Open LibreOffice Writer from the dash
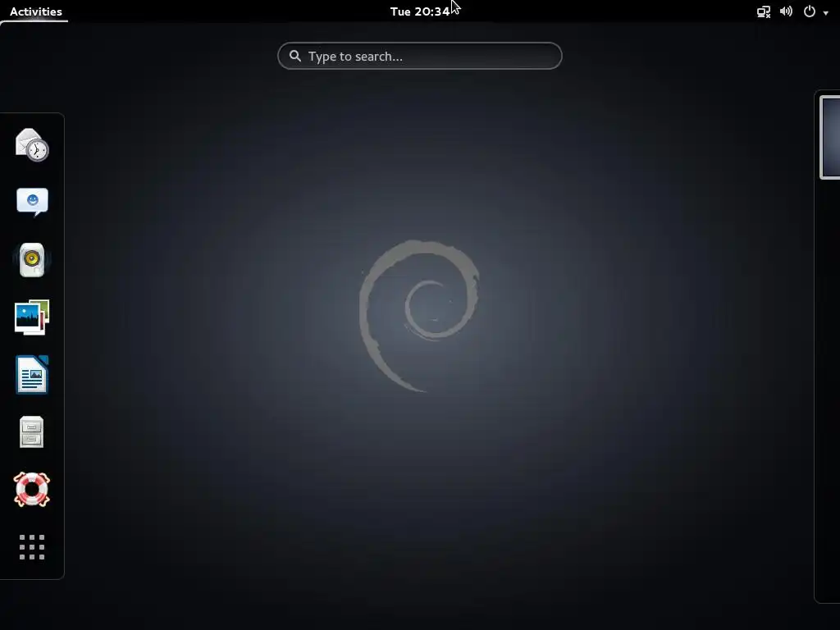 pos(32,374)
